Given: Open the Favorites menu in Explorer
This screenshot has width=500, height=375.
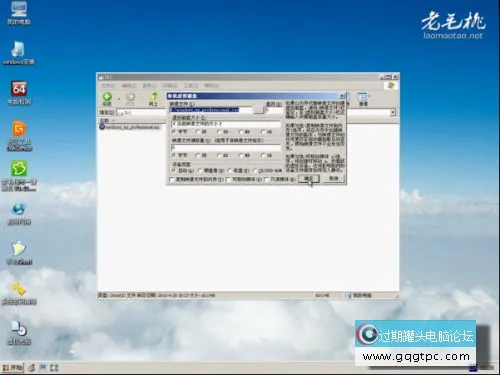Looking at the screenshot, I should (170, 86).
